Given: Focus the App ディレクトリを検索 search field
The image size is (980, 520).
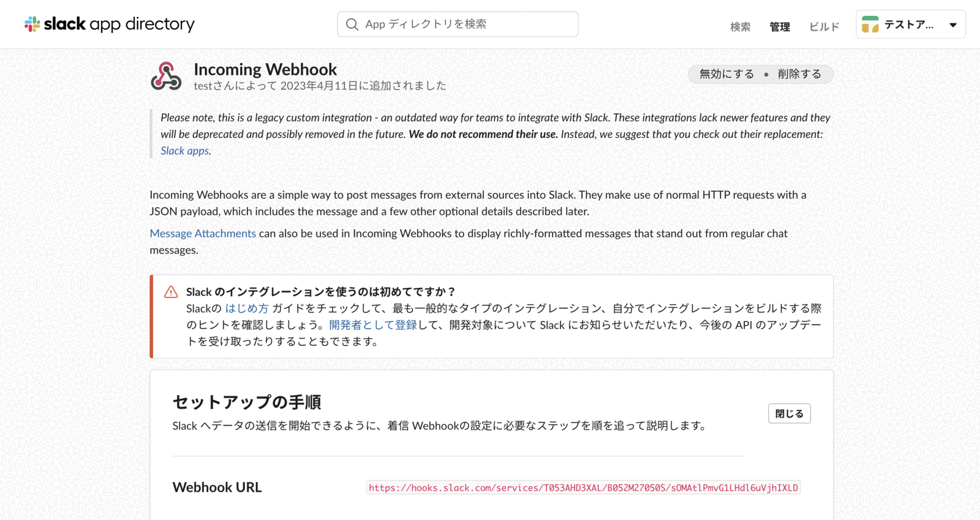Looking at the screenshot, I should [x=458, y=24].
